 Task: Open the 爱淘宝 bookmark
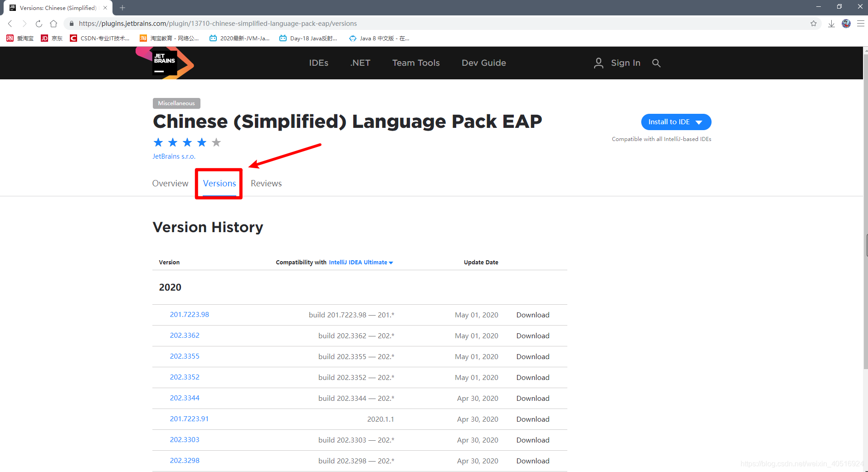point(20,38)
